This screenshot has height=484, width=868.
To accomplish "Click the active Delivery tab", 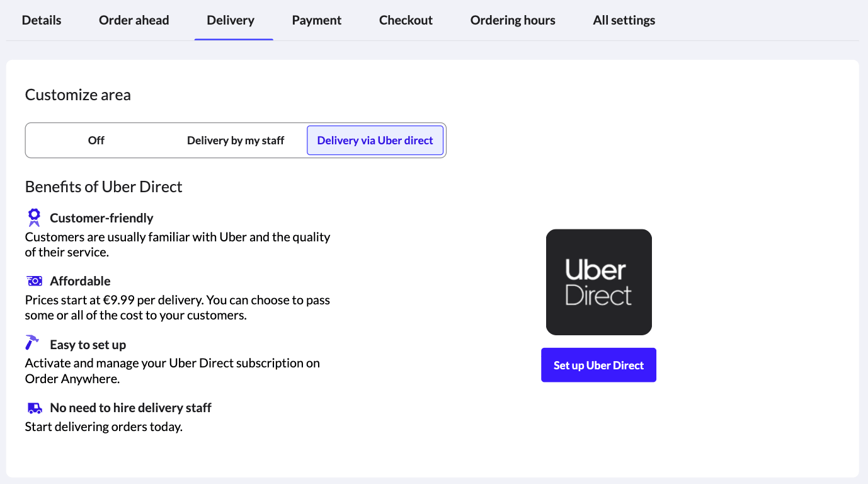I will [x=231, y=20].
